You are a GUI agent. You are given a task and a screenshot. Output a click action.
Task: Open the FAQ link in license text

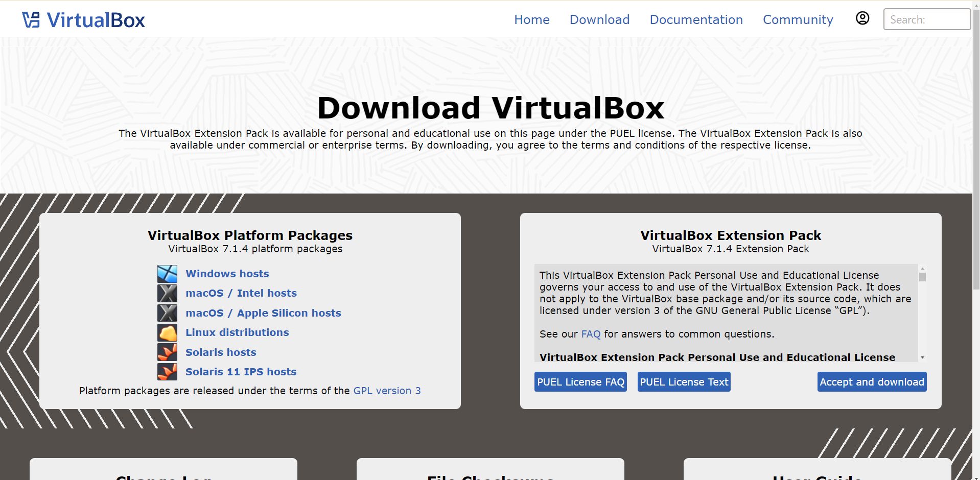point(591,334)
